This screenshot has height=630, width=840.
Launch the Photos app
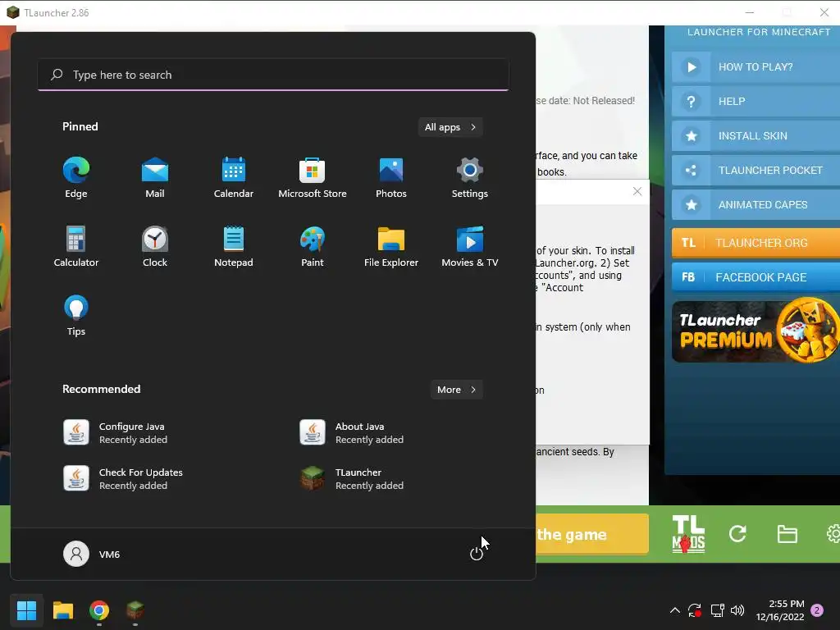pos(391,178)
